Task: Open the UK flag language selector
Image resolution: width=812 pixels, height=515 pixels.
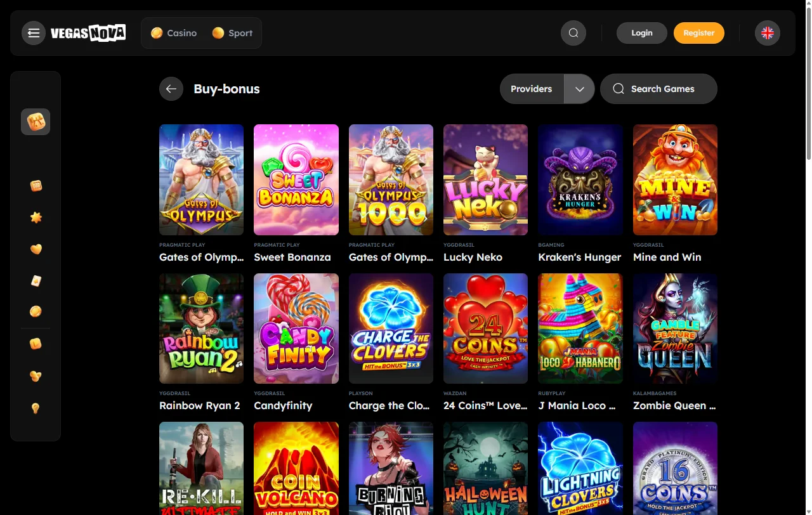Action: tap(768, 33)
